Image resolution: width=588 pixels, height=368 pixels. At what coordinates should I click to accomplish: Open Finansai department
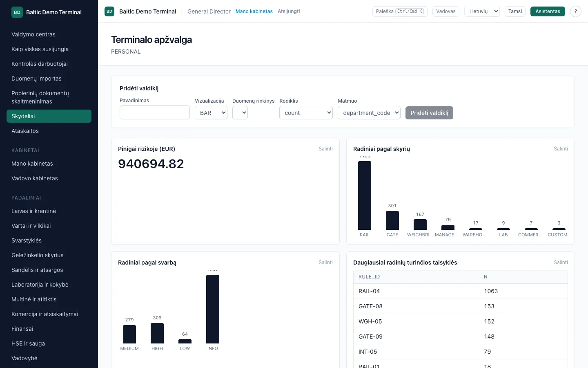[x=49, y=329]
